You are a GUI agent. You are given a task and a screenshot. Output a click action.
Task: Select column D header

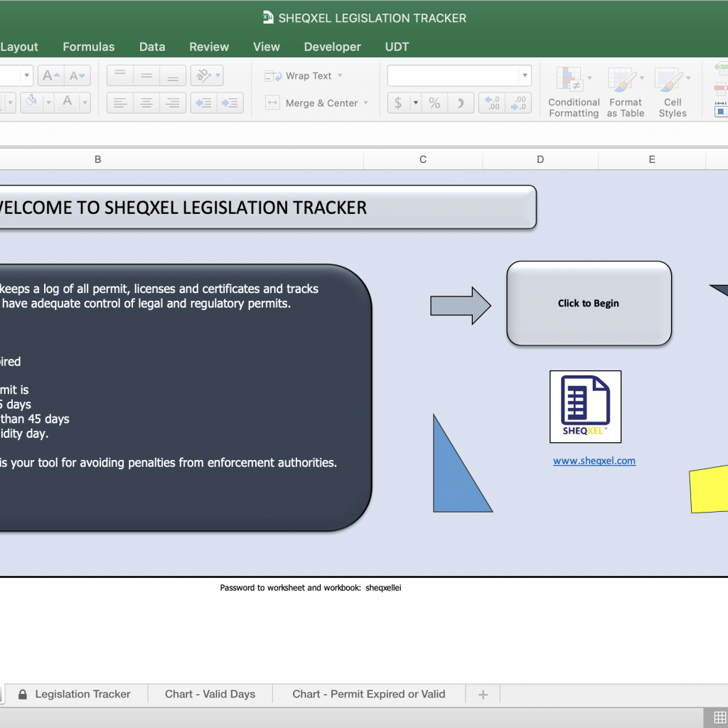pyautogui.click(x=540, y=159)
